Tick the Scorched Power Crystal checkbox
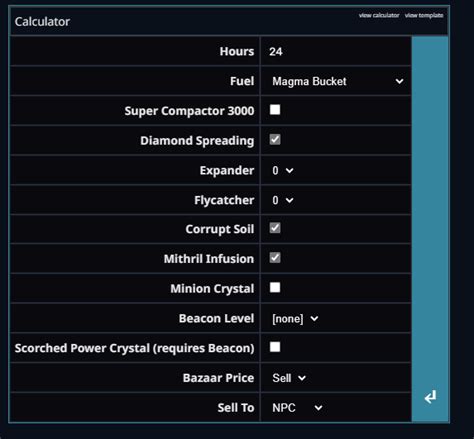 275,347
